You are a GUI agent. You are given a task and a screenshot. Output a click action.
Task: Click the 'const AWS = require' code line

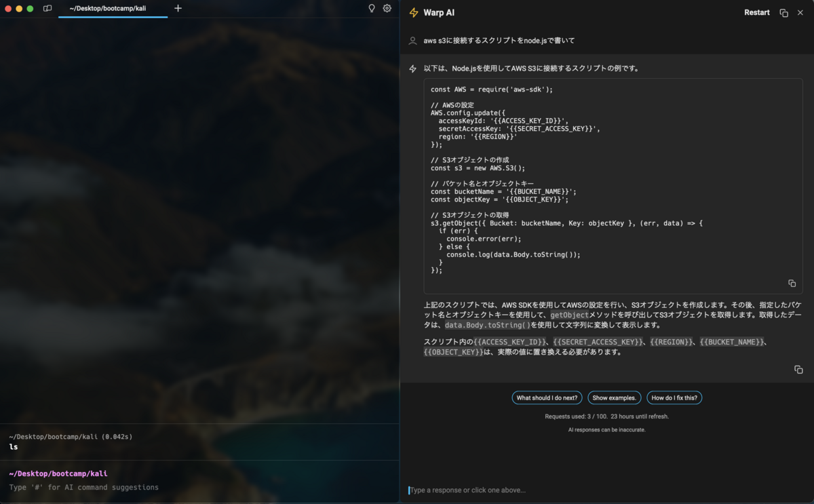[x=492, y=89]
